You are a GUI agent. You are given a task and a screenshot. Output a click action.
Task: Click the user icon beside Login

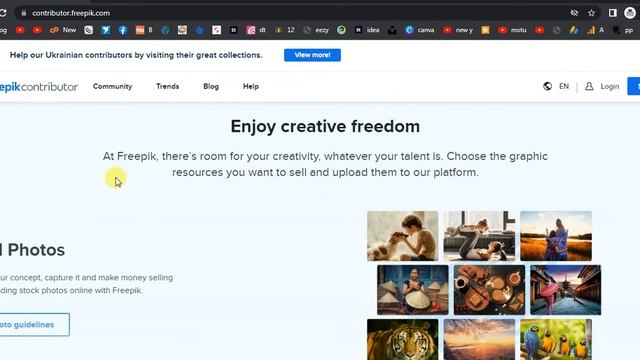click(x=589, y=86)
